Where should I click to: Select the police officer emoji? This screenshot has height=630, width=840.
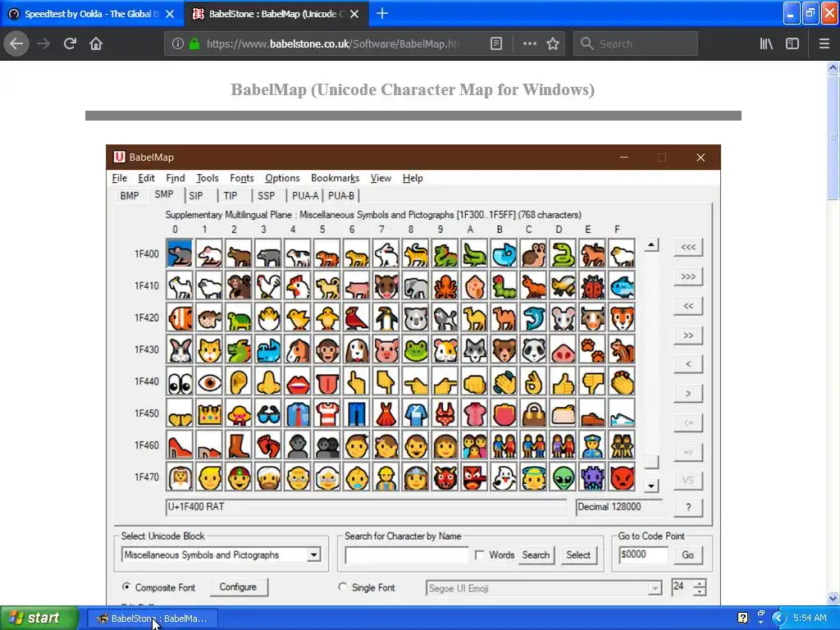[592, 445]
